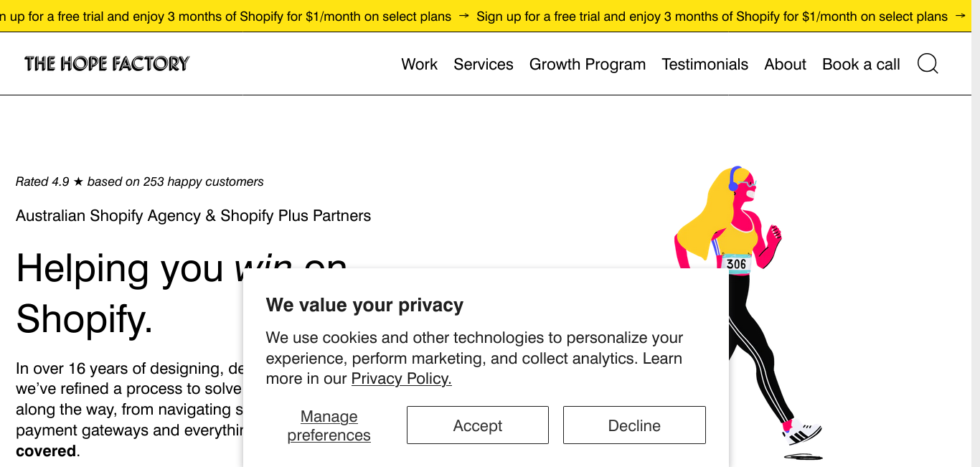This screenshot has width=980, height=467.
Task: Navigate to the About page
Action: coord(785,64)
